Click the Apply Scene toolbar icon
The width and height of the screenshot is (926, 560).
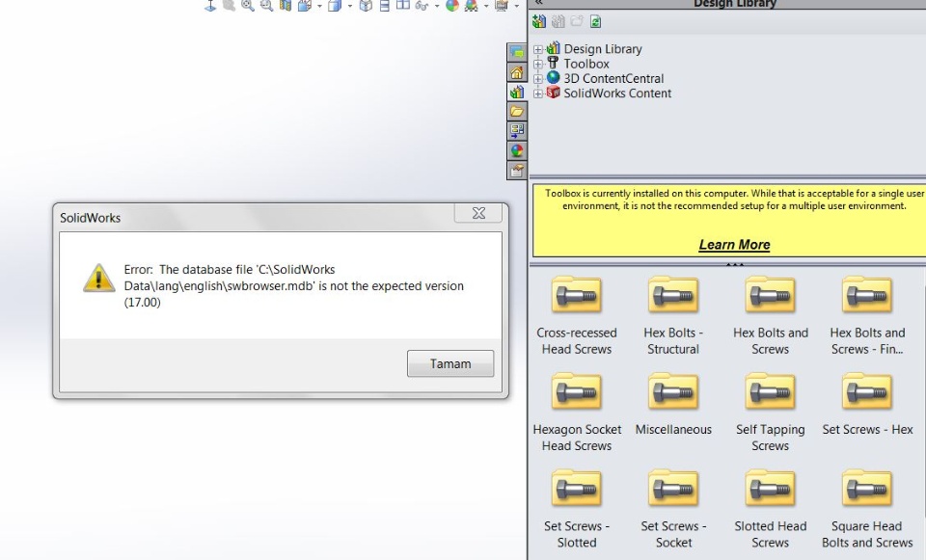point(472,6)
